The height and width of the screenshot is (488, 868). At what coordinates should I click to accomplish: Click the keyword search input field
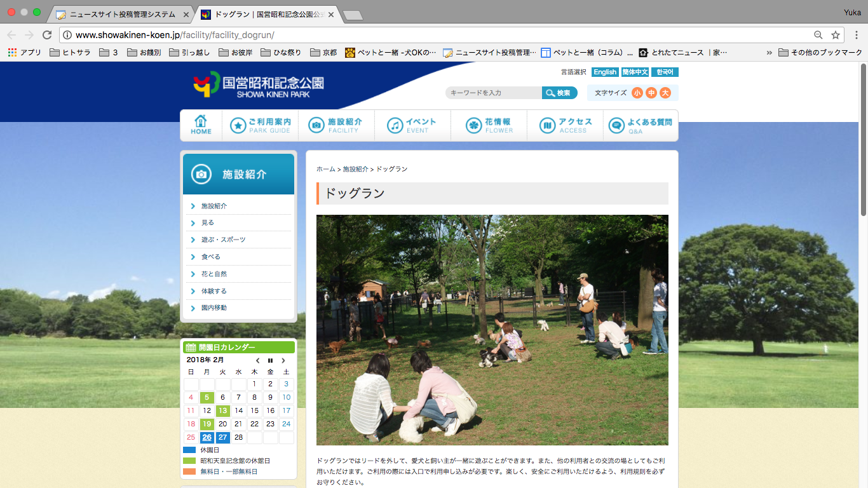tap(494, 93)
